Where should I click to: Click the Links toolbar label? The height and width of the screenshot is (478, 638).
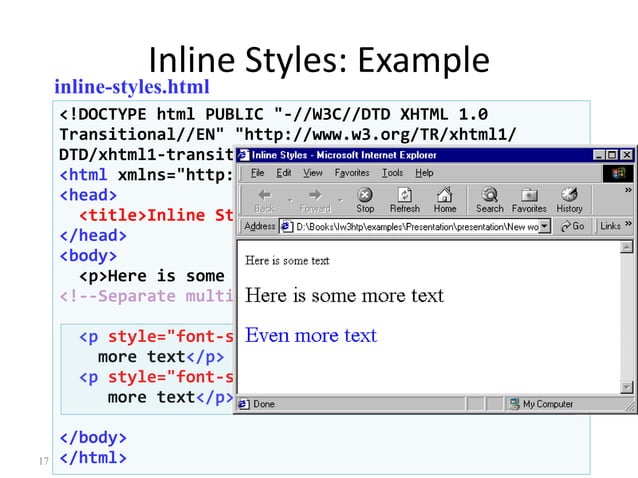pyautogui.click(x=610, y=227)
